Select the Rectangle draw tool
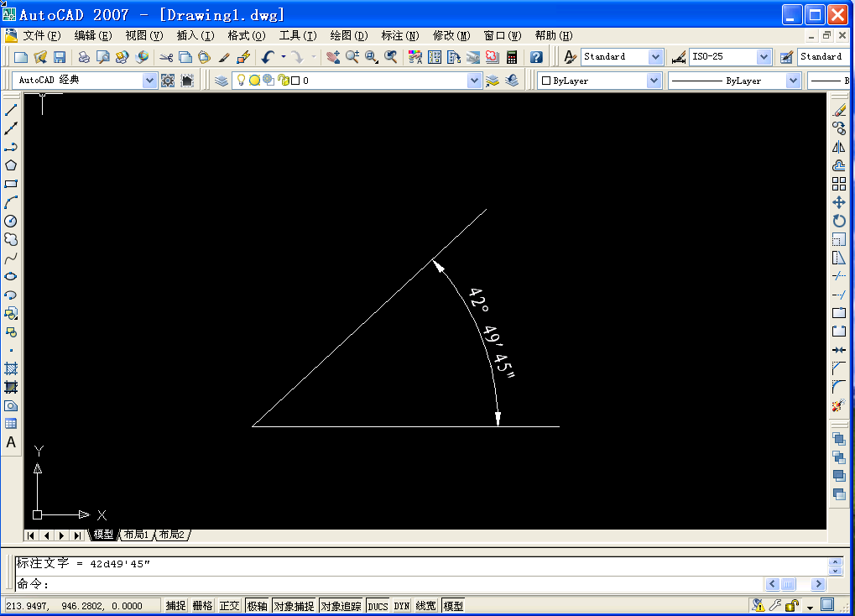Screen dimensions: 855x616 click(x=11, y=184)
